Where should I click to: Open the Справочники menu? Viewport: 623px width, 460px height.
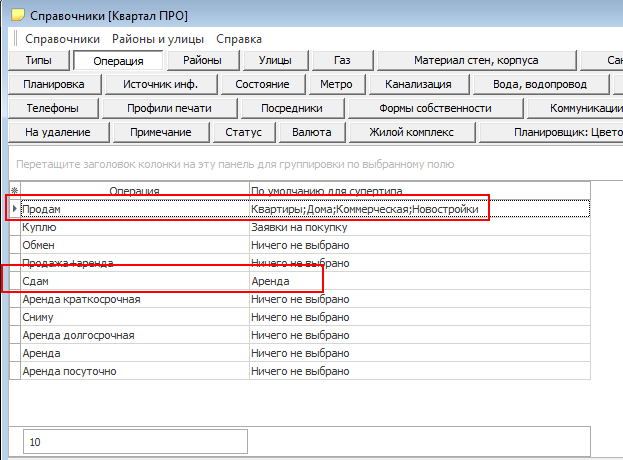pyautogui.click(x=62, y=39)
